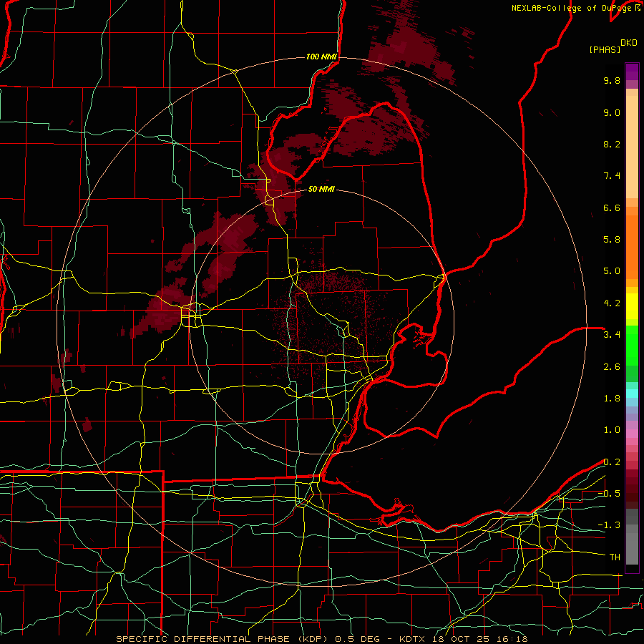Click the 9.8 value on color scale
Image resolution: width=644 pixels, height=644 pixels.
pos(612,80)
